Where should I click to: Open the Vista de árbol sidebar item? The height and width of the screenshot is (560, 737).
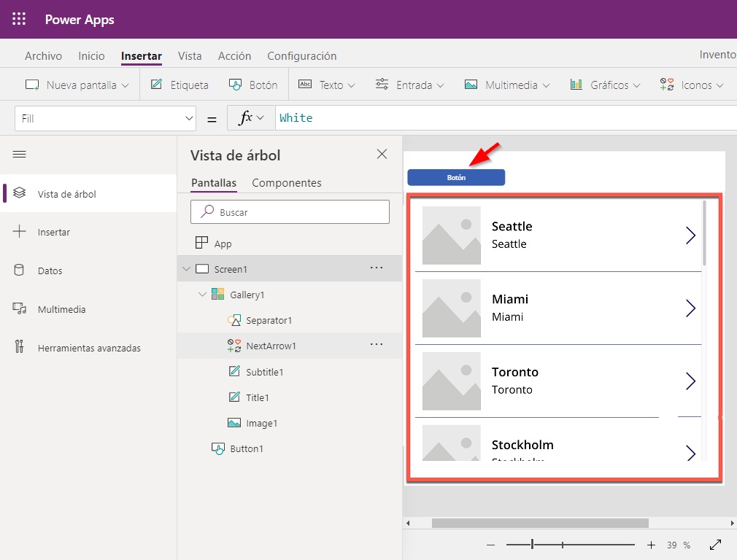[88, 193]
